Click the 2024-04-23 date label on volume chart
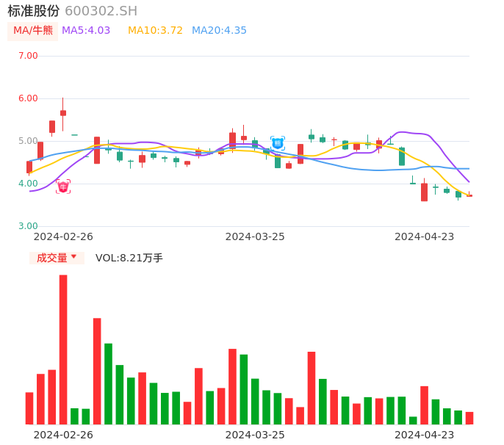This screenshot has width=504, height=445. click(x=425, y=435)
